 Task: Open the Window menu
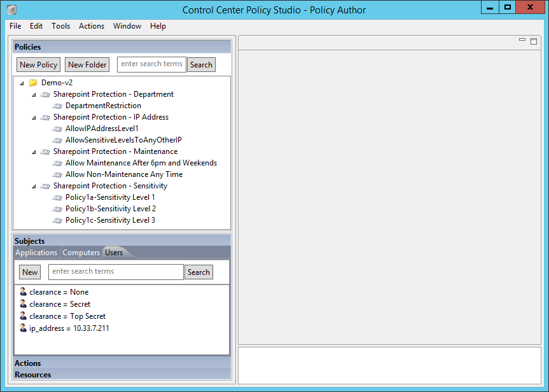pos(127,26)
